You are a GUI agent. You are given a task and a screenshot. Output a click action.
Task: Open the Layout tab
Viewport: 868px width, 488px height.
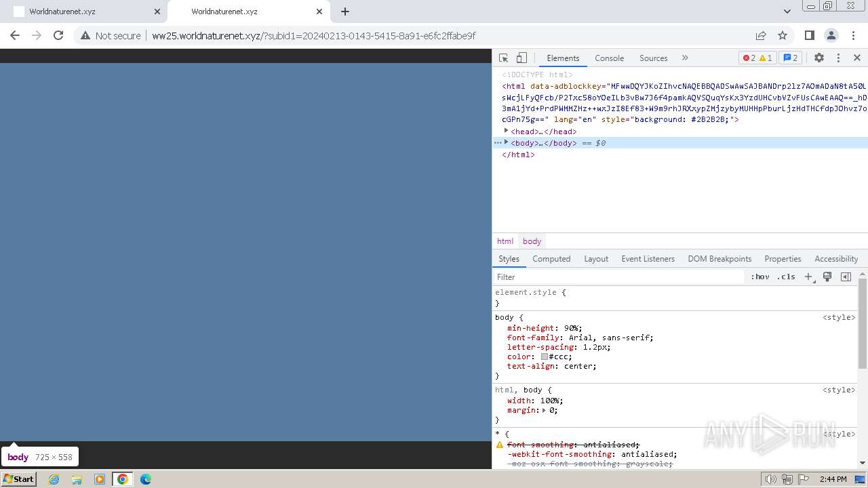point(596,259)
